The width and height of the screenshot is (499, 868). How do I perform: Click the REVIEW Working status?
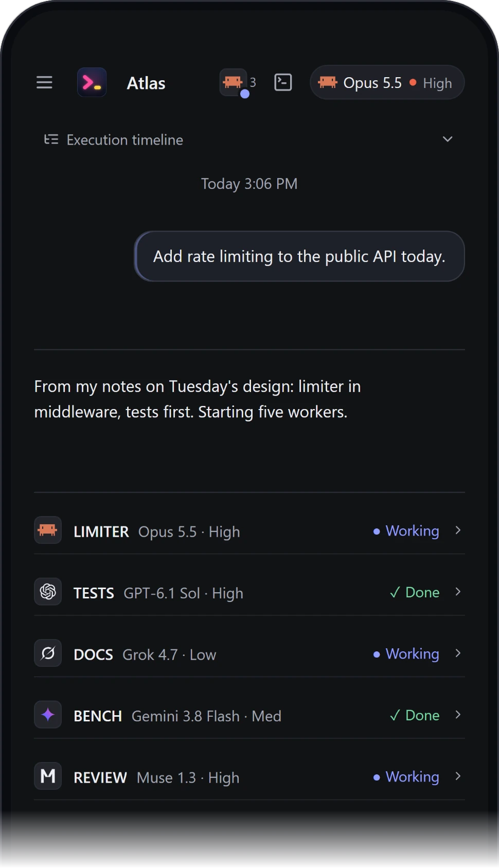[x=406, y=777]
